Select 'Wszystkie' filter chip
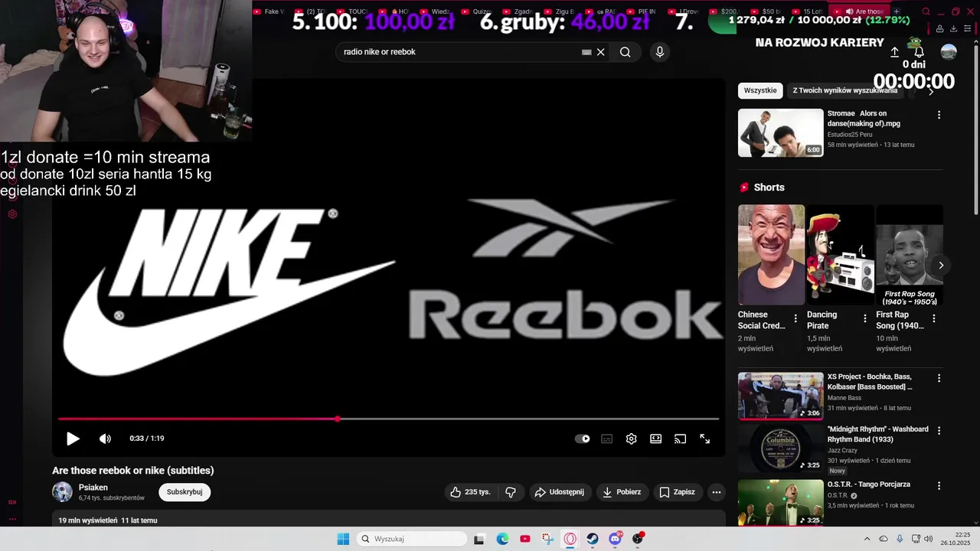The width and height of the screenshot is (980, 551). coord(760,90)
